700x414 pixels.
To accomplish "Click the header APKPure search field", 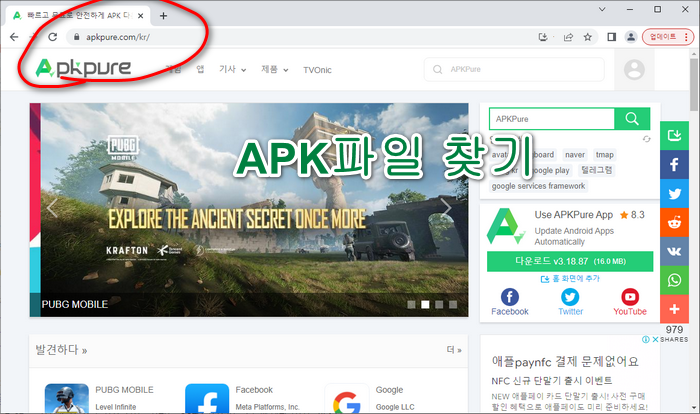I will coord(514,69).
